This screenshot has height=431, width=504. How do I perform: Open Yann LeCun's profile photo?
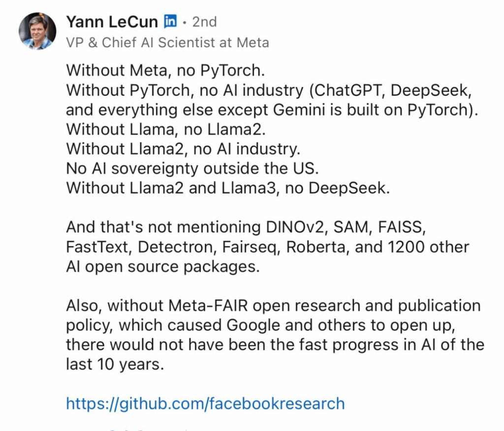click(x=37, y=31)
